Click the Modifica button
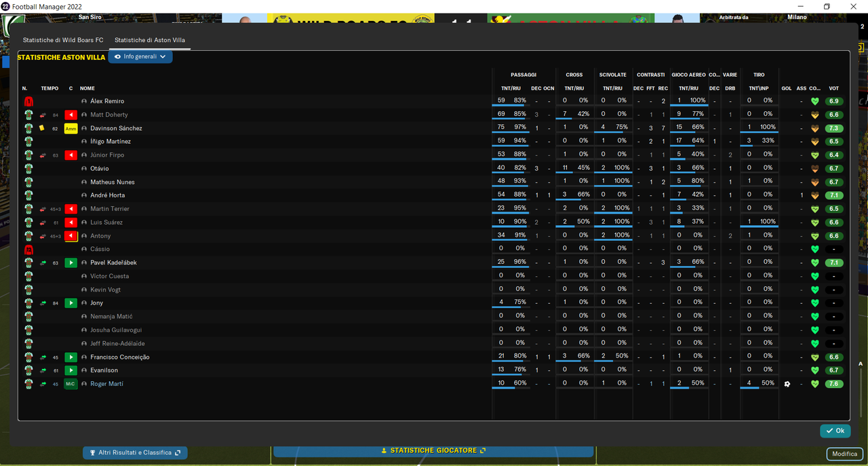Viewport: 868px width, 466px height. [845, 454]
